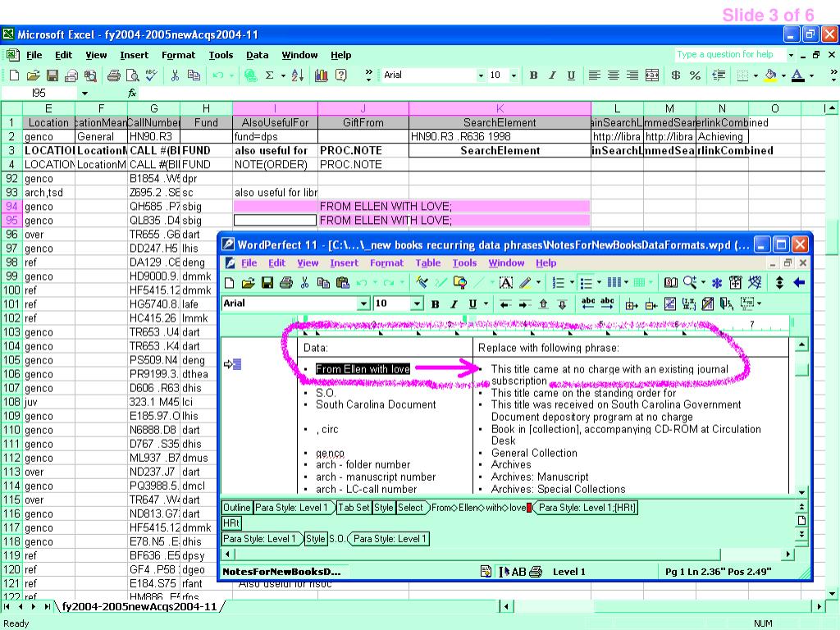Click Excel's Insert Hyperlink globe icon
This screenshot has width=840, height=630.
pyautogui.click(x=249, y=75)
